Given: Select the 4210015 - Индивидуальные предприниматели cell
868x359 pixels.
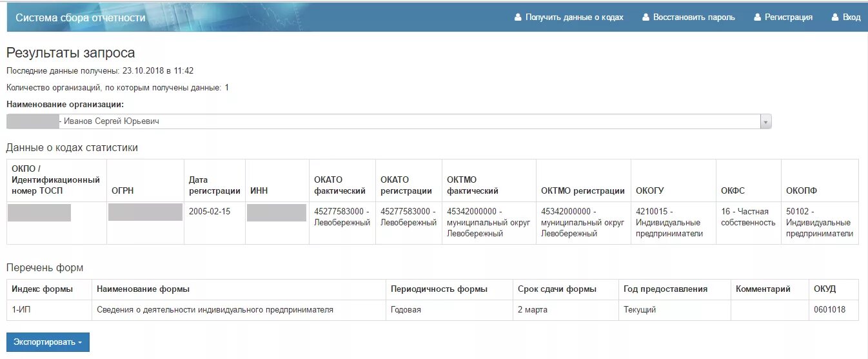Looking at the screenshot, I should pyautogui.click(x=673, y=223).
